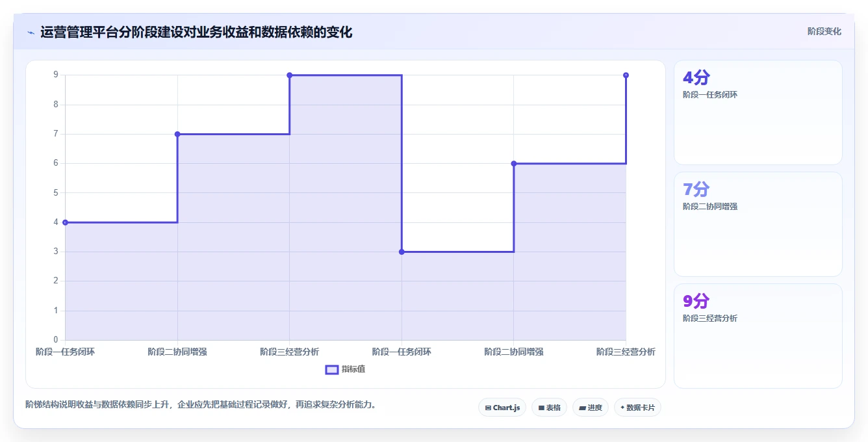Screen dimensions: 868x442
Task: Click the wave icon beside the chart title
Action: coord(31,32)
